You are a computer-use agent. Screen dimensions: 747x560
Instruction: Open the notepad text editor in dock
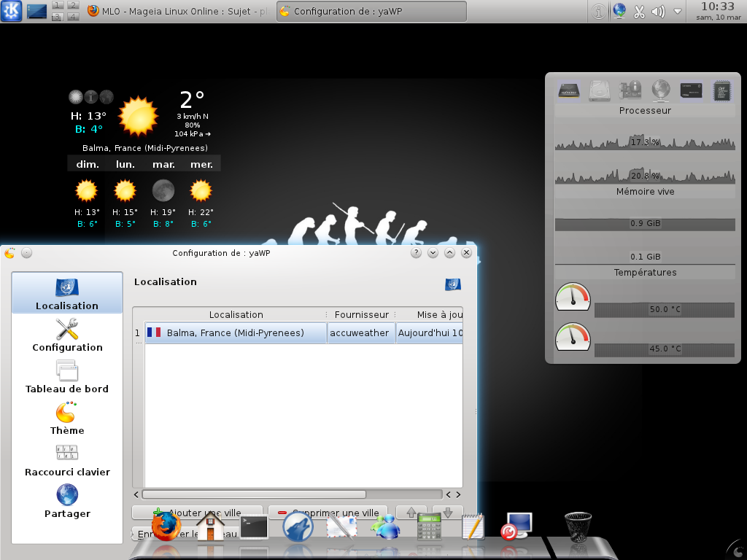pyautogui.click(x=473, y=526)
